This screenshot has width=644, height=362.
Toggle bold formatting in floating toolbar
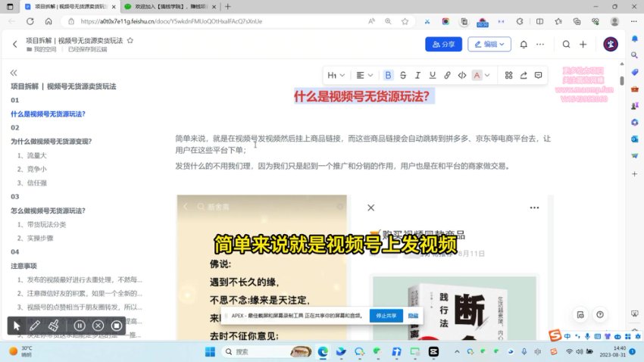(389, 75)
